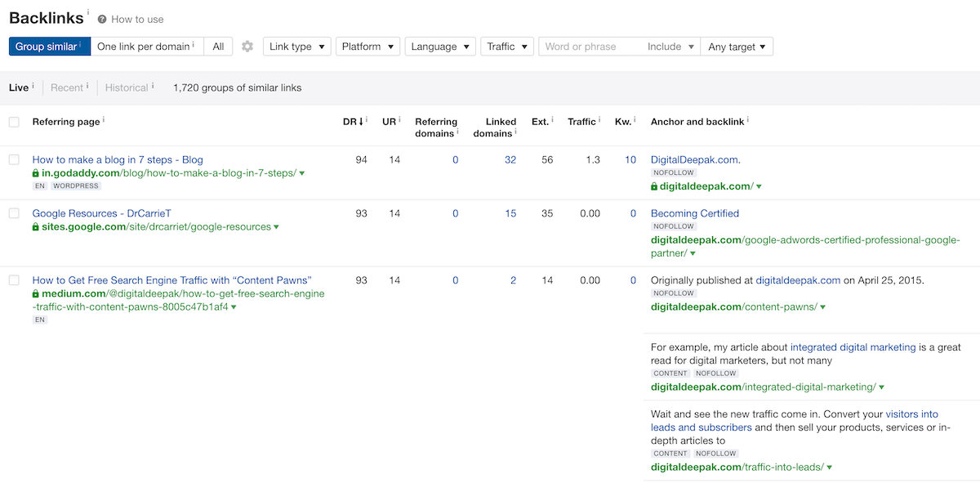
Task: Click the lock icon beside sites.google.com
Action: 36,227
